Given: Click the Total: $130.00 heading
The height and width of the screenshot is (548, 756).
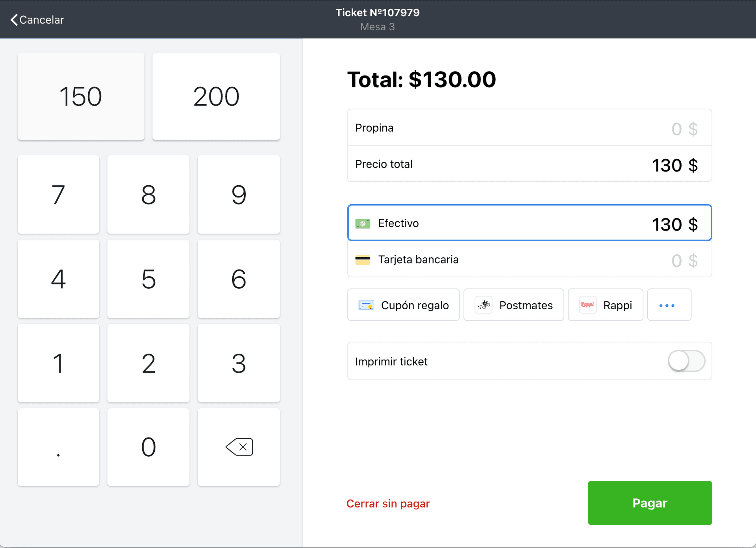Looking at the screenshot, I should click(421, 79).
